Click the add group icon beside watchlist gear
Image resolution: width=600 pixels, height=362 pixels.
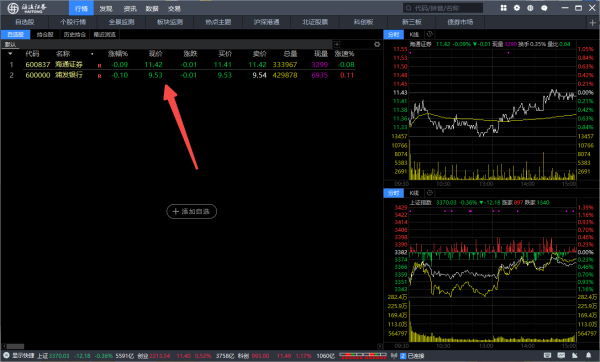[337, 44]
